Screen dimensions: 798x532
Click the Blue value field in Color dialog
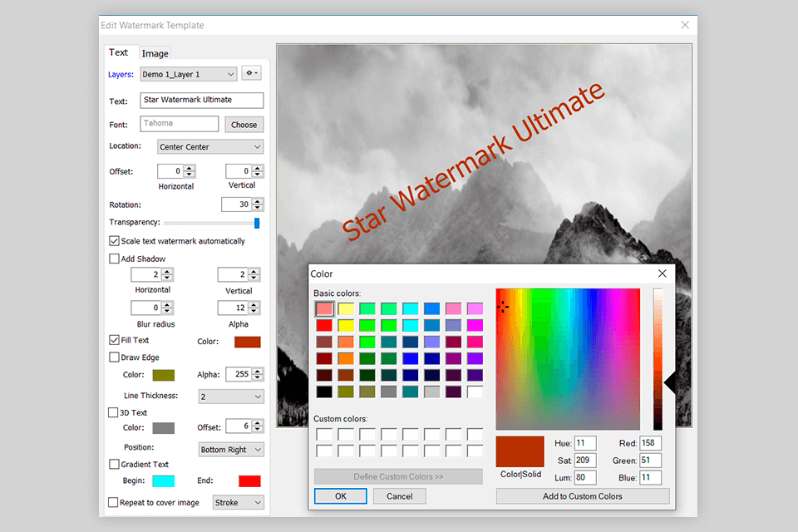click(650, 477)
